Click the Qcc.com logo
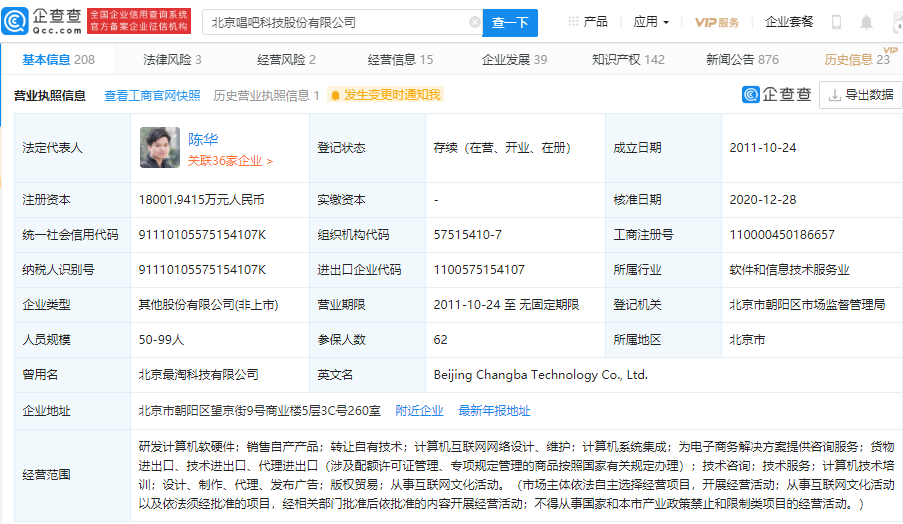This screenshot has width=903, height=524. point(45,21)
